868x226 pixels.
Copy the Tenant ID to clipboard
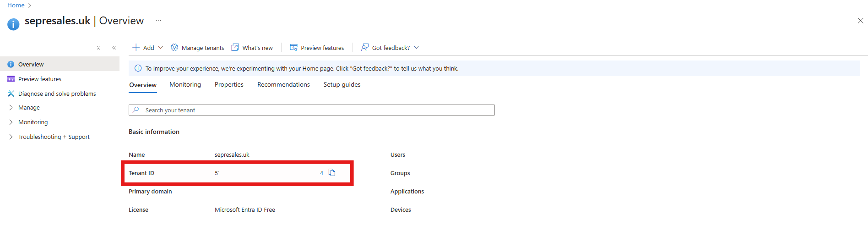tap(332, 173)
